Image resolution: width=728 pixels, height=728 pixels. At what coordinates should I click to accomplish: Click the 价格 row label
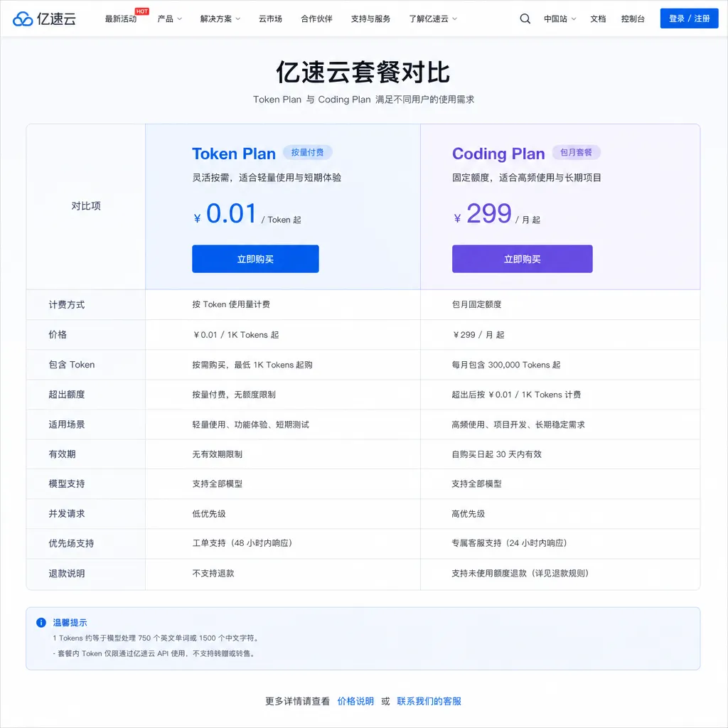pyautogui.click(x=58, y=334)
